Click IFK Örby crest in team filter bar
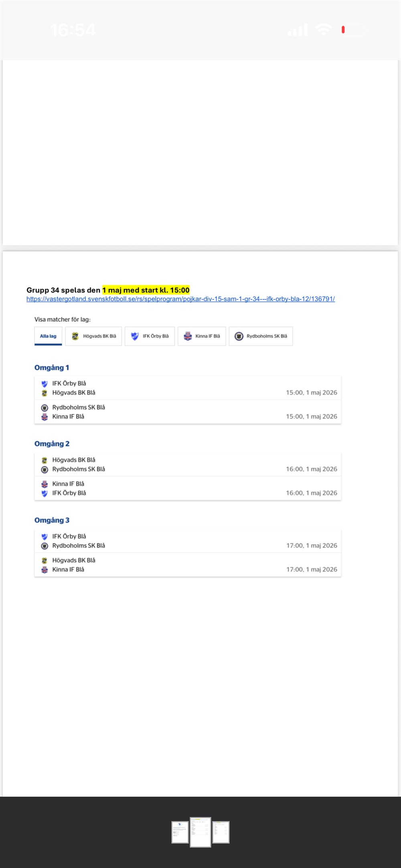401x868 pixels. tap(135, 336)
